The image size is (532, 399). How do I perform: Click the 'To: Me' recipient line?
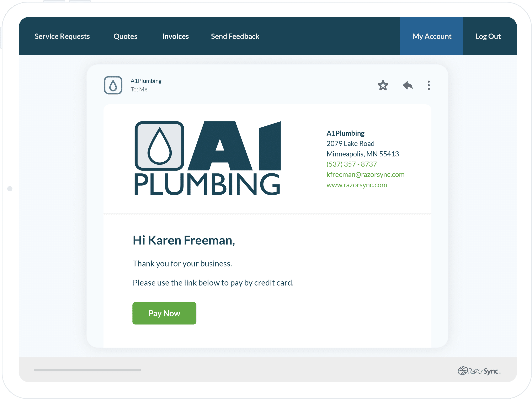tap(139, 90)
